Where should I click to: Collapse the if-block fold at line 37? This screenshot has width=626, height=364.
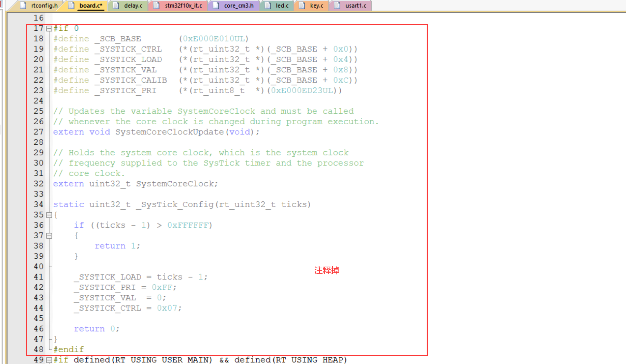pos(49,236)
